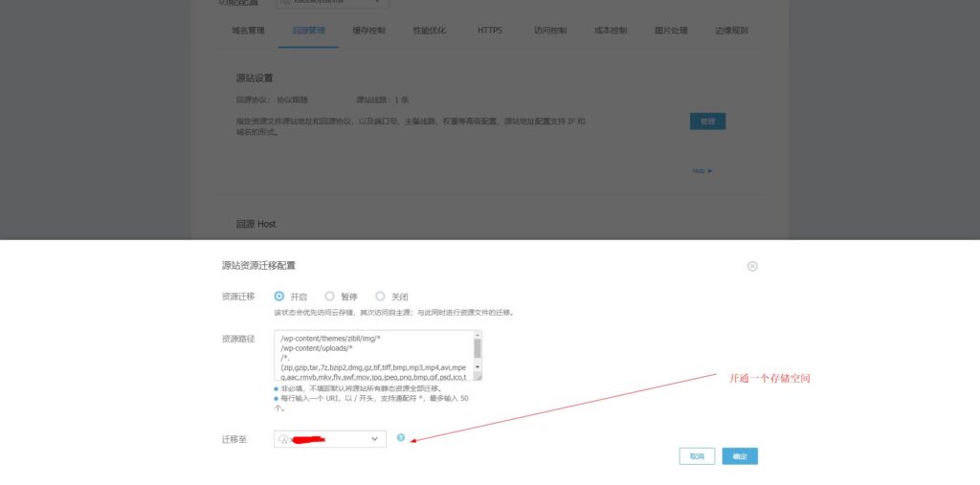Close the 源站资源迁移配置 dialog with the X icon
The width and height of the screenshot is (980, 485).
(x=752, y=266)
